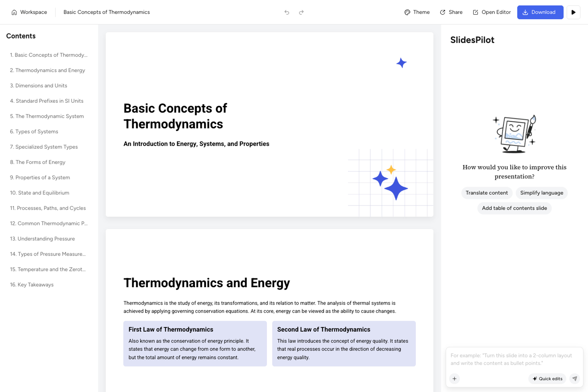Select the Translate content suggestion
This screenshot has width=588, height=392.
pos(486,193)
